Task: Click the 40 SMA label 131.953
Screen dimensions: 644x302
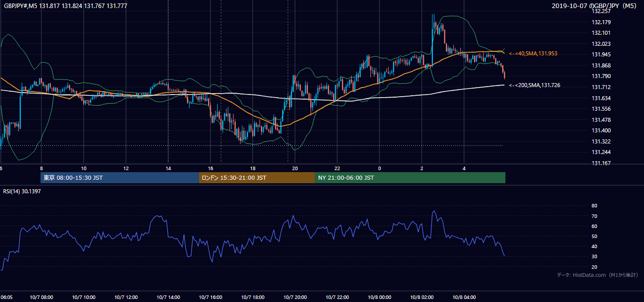Action: click(x=533, y=53)
